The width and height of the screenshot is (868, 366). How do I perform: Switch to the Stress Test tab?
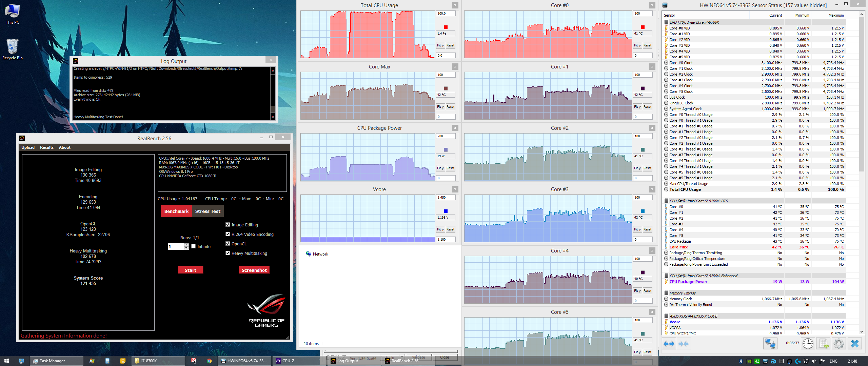click(208, 211)
